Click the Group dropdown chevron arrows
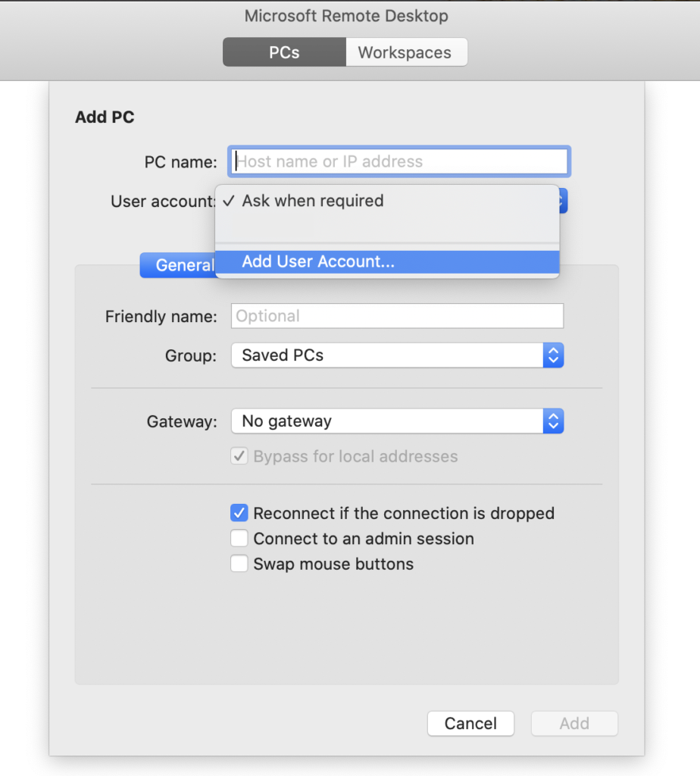Image resolution: width=700 pixels, height=776 pixels. (x=553, y=355)
